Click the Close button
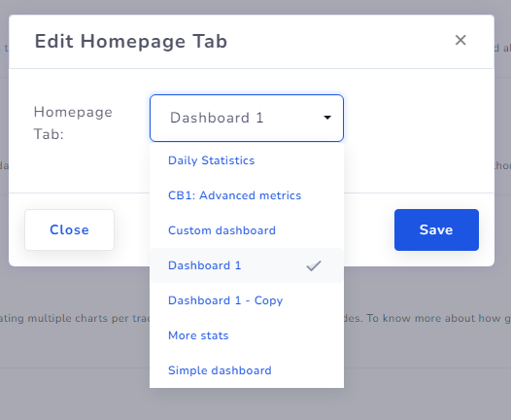This screenshot has height=420, width=511. pyautogui.click(x=69, y=229)
